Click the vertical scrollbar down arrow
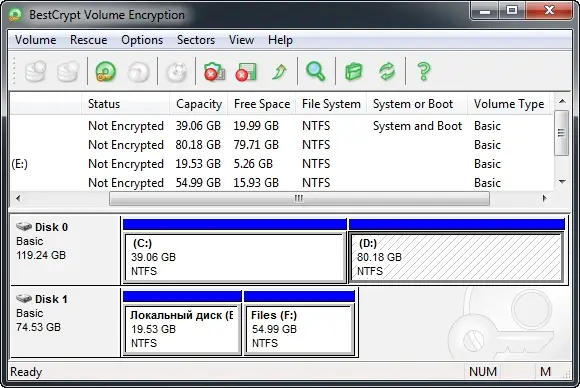 pyautogui.click(x=562, y=182)
